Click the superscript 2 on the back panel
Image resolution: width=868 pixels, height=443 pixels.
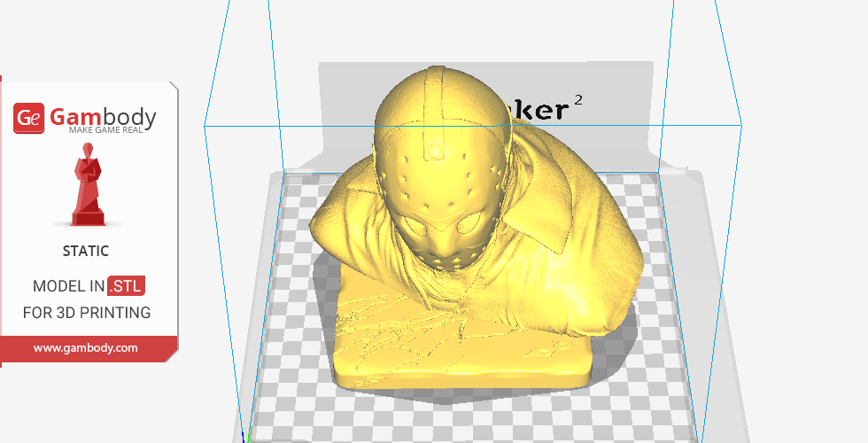(578, 100)
